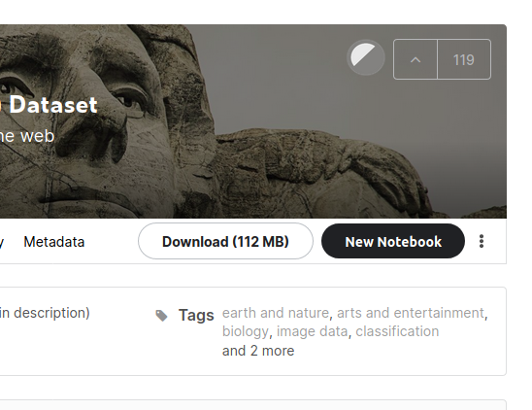Click the 119 vote count
This screenshot has height=410, width=532.
pos(464,59)
